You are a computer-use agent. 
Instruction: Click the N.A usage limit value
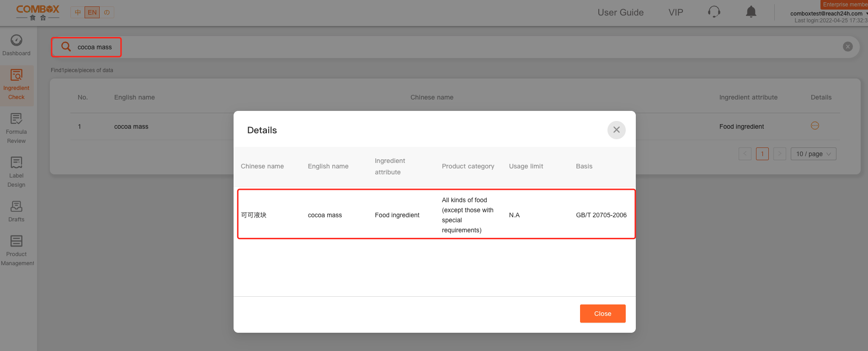(514, 215)
